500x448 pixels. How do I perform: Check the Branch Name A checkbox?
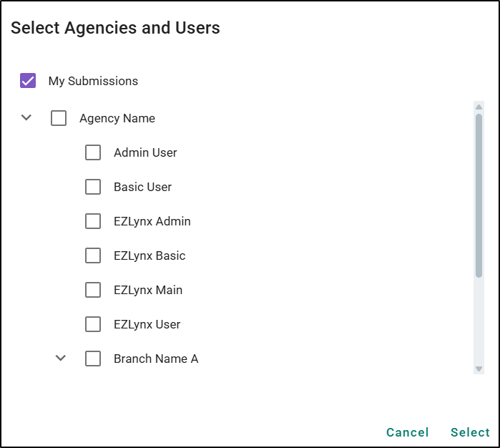click(93, 359)
